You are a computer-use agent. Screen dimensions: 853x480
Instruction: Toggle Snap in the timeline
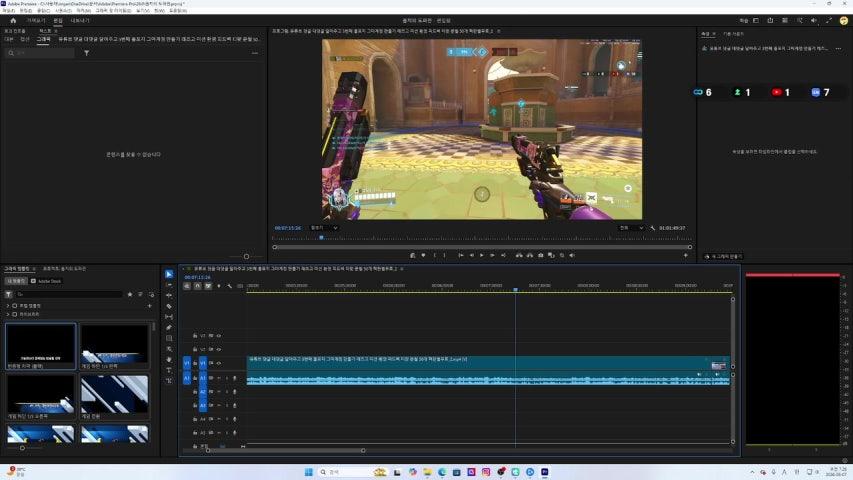point(197,286)
